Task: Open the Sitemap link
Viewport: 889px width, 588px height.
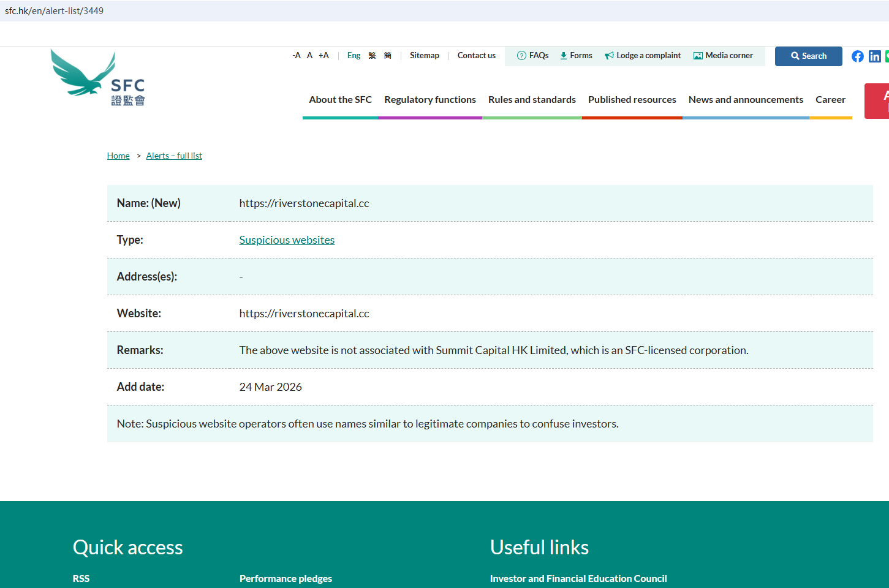Action: (x=424, y=56)
